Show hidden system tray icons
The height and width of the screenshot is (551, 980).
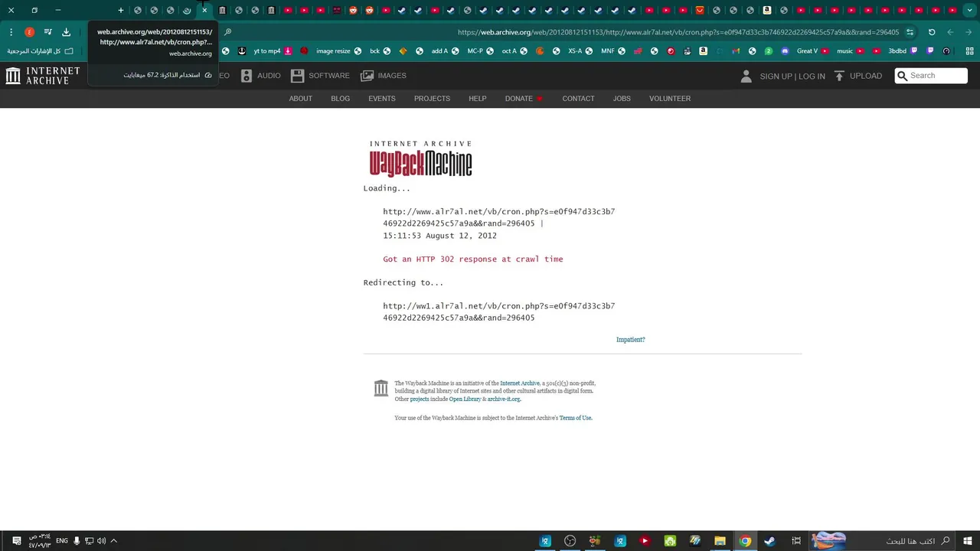click(113, 541)
